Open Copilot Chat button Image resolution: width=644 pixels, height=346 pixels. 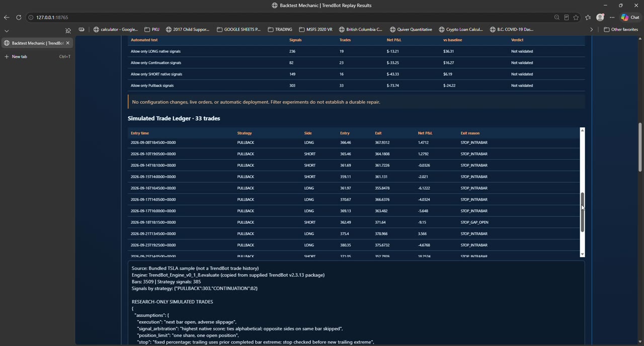click(630, 17)
